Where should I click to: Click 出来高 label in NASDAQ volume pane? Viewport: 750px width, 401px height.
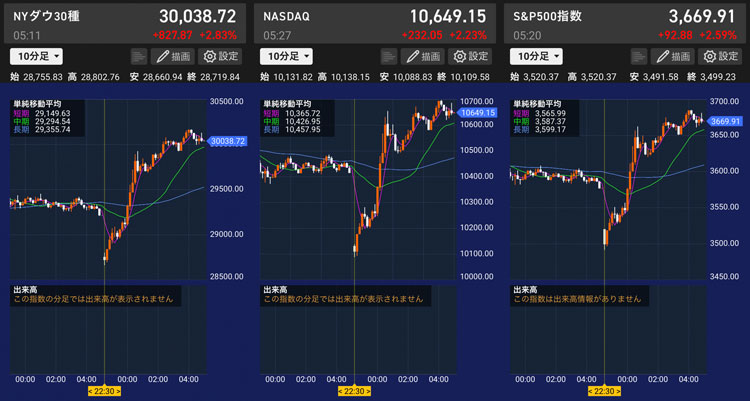276,290
